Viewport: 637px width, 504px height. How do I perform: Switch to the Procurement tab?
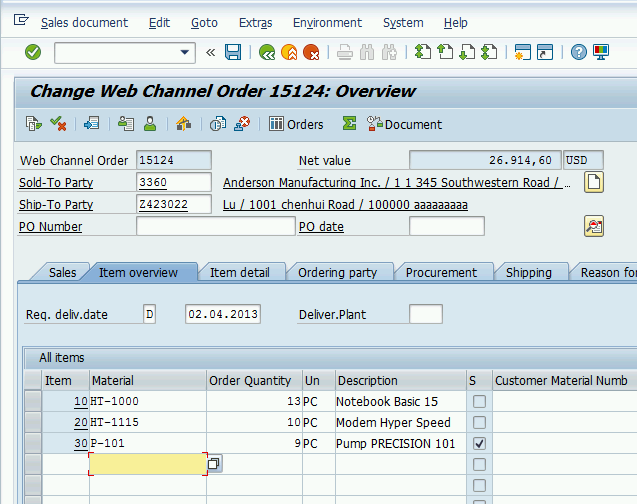[441, 273]
